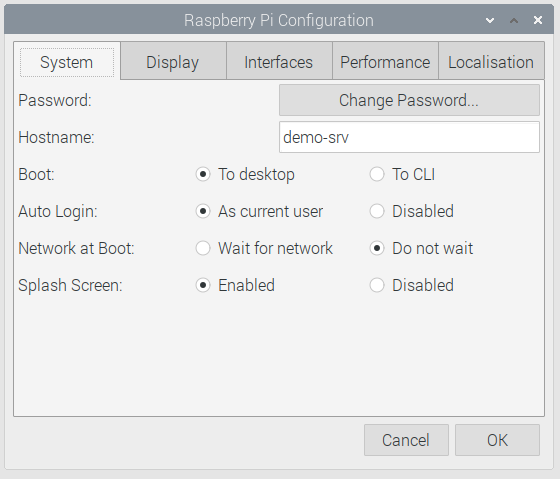This screenshot has width=560, height=479.
Task: Minimize window with title bar chevron-down icon
Action: (490, 20)
